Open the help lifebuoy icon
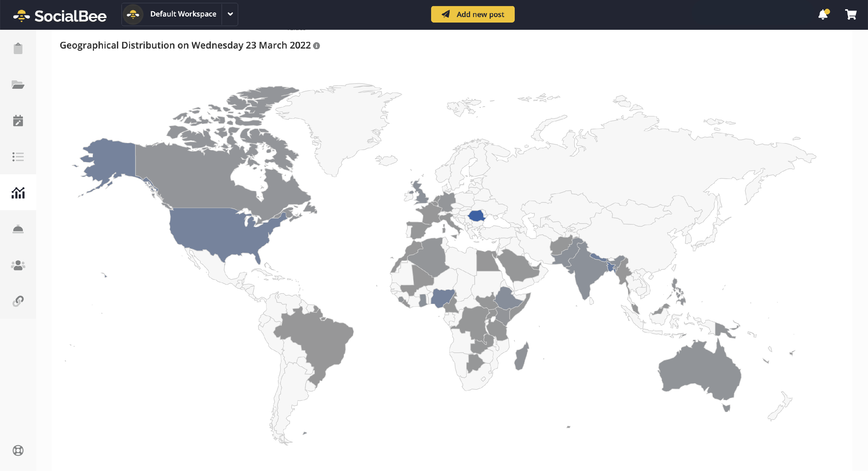The image size is (868, 471). coord(18,450)
